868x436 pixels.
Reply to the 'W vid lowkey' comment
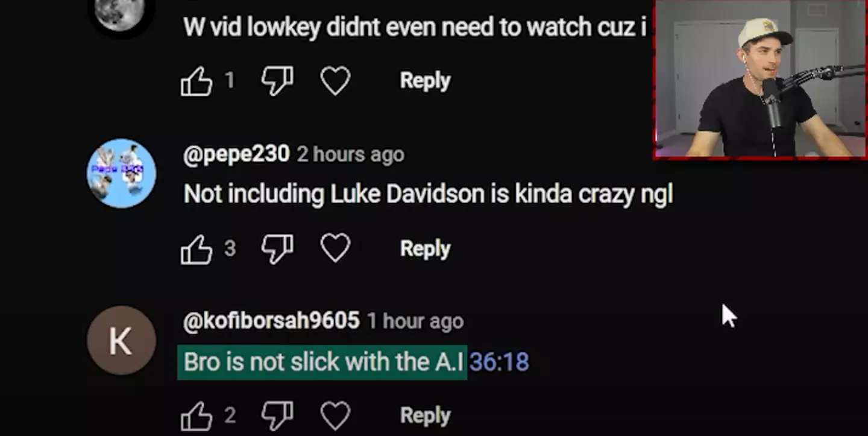(x=425, y=81)
